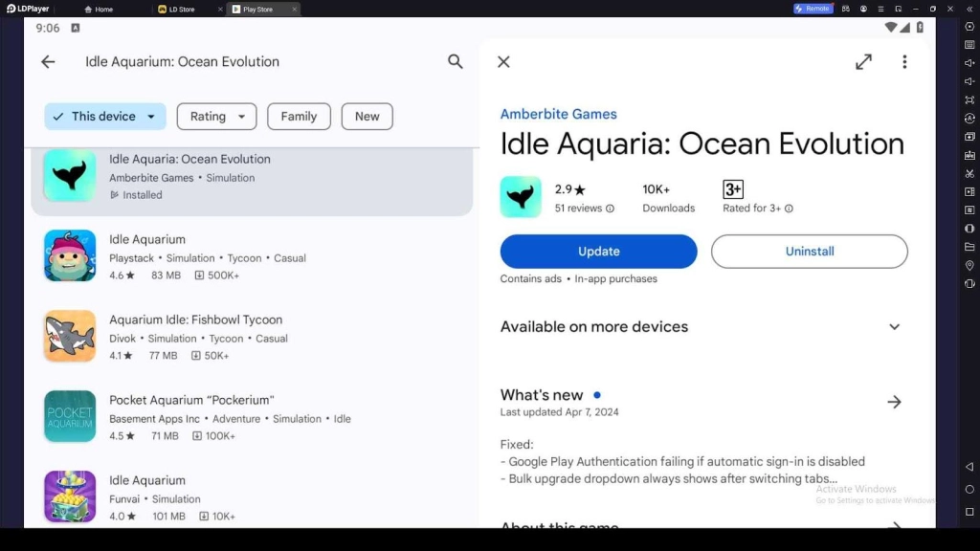Image resolution: width=980 pixels, height=551 pixels.
Task: Click the 51 reviews info icon
Action: pyautogui.click(x=610, y=209)
